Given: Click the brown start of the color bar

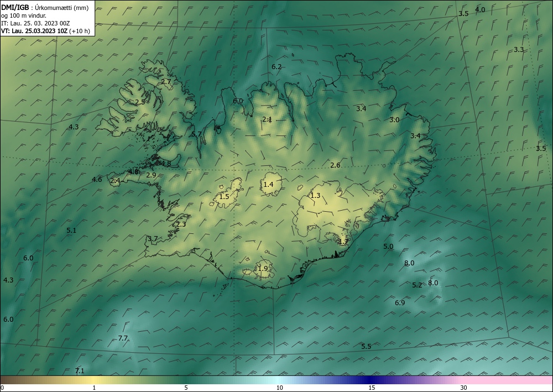Looking at the screenshot, I should (11, 380).
